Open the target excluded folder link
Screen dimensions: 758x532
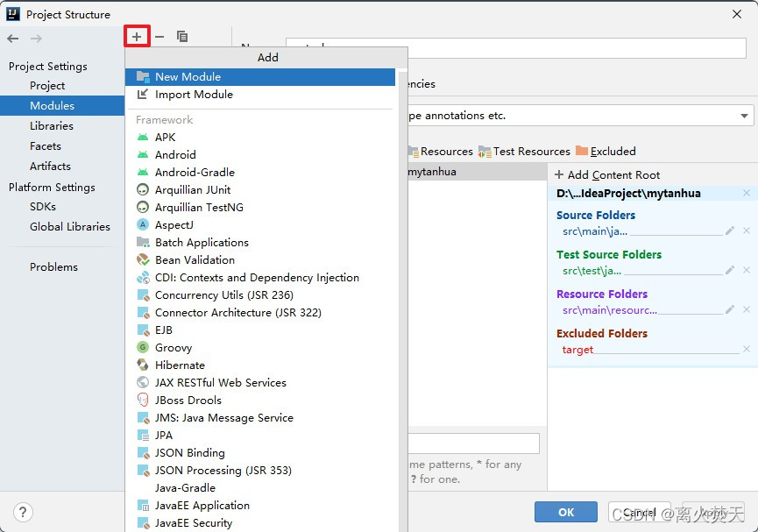coord(577,349)
